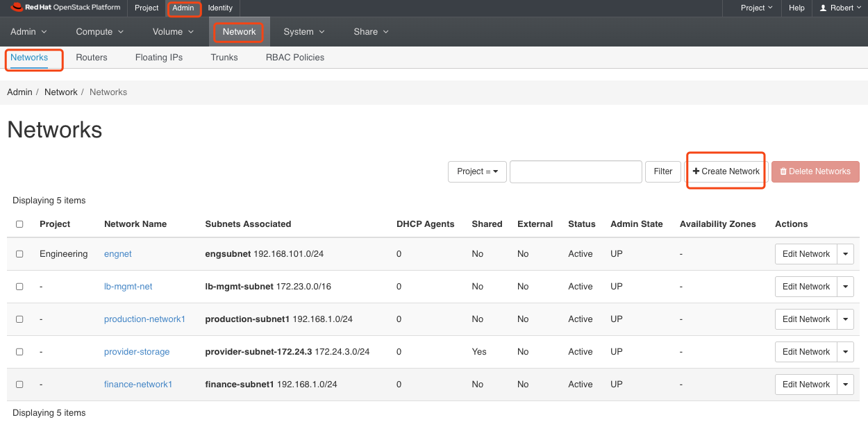This screenshot has width=868, height=422.
Task: Click the Identity menu item
Action: click(x=220, y=8)
